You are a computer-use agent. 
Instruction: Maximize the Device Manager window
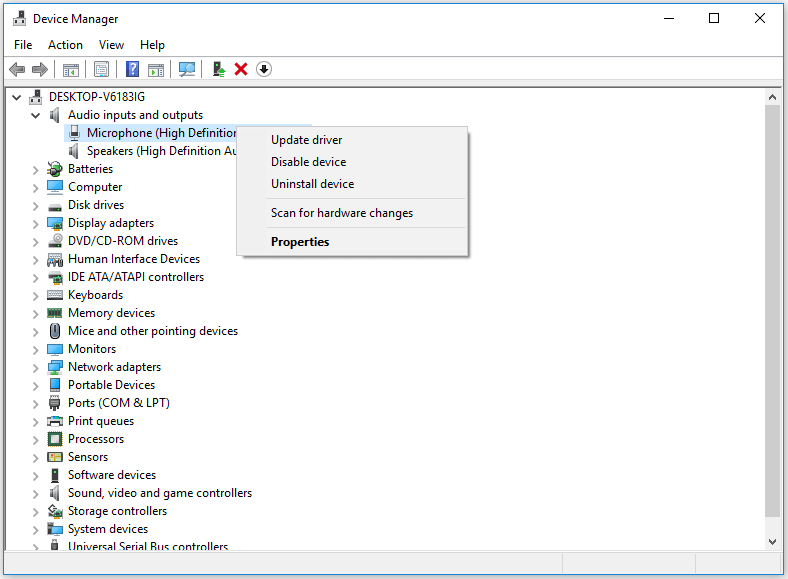(714, 19)
